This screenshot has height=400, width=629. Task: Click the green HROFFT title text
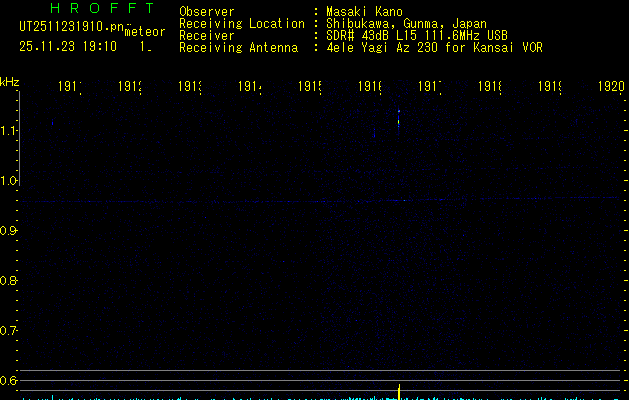[103, 8]
